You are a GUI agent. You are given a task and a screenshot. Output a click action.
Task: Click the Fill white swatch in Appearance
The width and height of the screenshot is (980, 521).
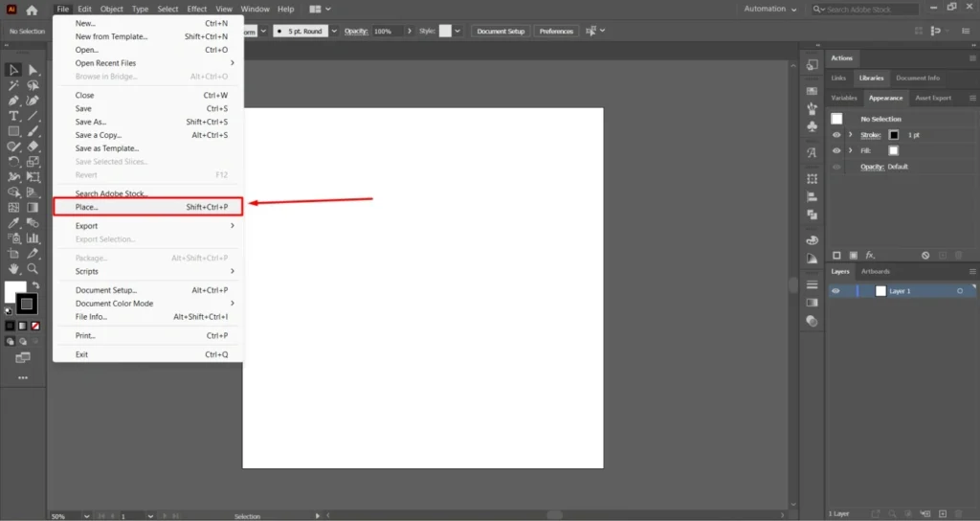pyautogui.click(x=894, y=150)
